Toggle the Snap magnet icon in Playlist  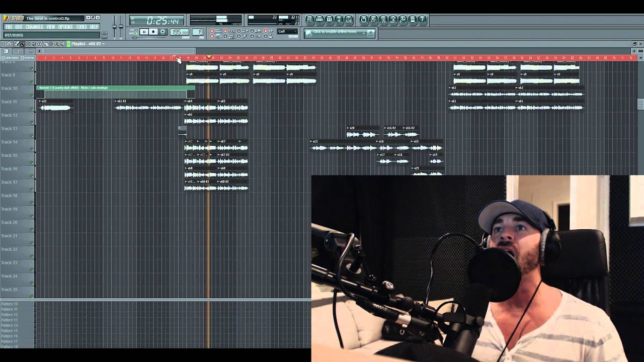pos(9,44)
